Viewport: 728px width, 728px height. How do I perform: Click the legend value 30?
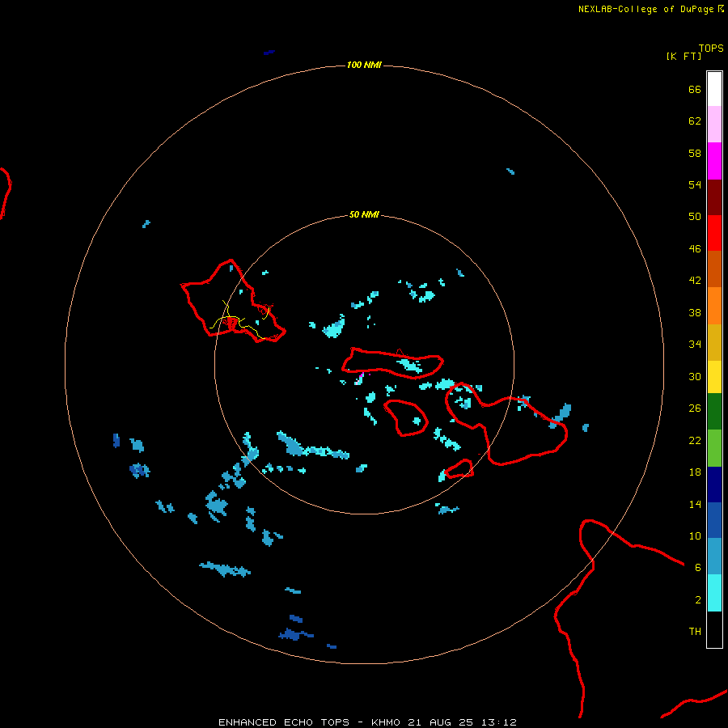point(695,376)
